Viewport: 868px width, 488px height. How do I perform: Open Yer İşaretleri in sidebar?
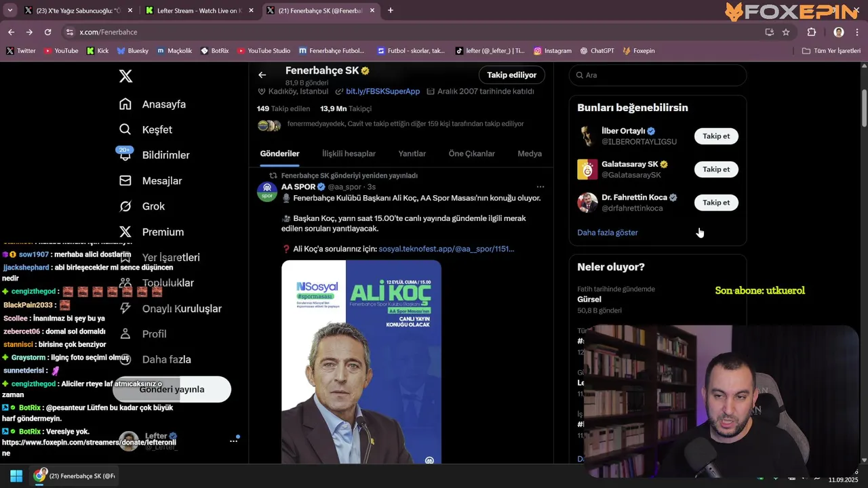pos(159,258)
